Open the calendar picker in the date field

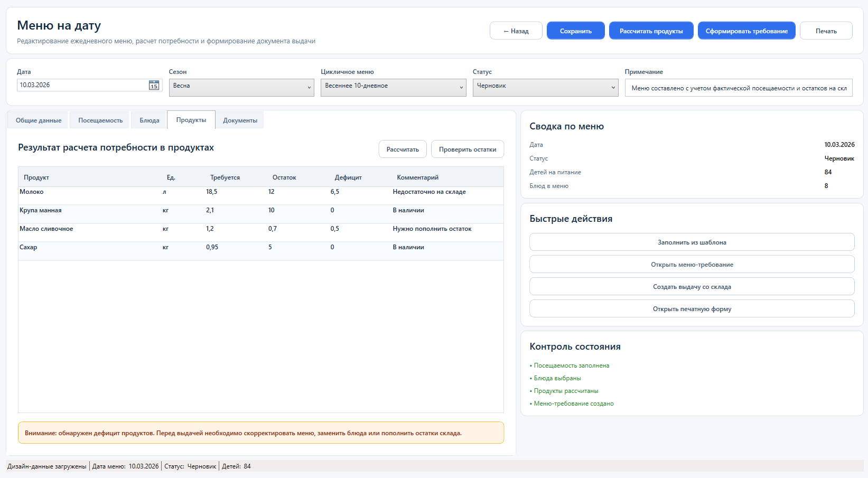click(x=154, y=86)
